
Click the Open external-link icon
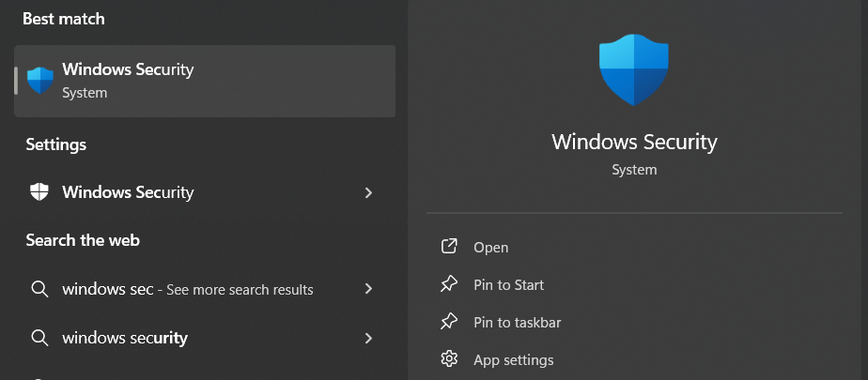click(x=449, y=247)
